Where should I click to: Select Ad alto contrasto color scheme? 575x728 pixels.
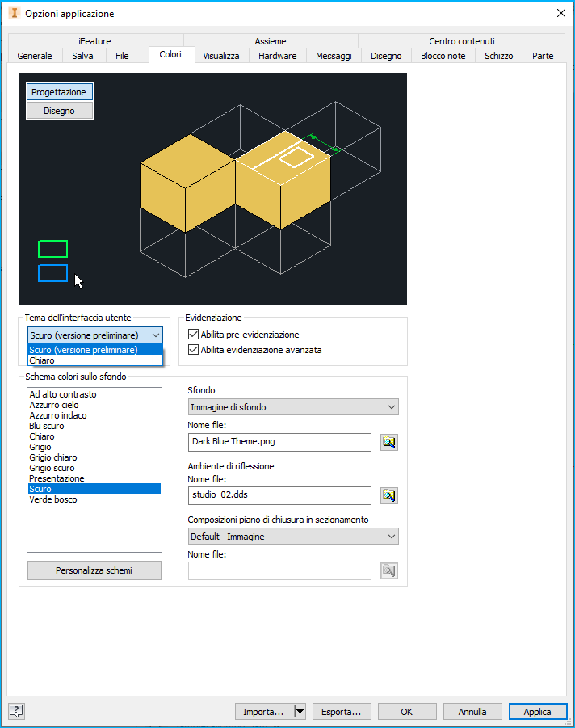(x=94, y=394)
